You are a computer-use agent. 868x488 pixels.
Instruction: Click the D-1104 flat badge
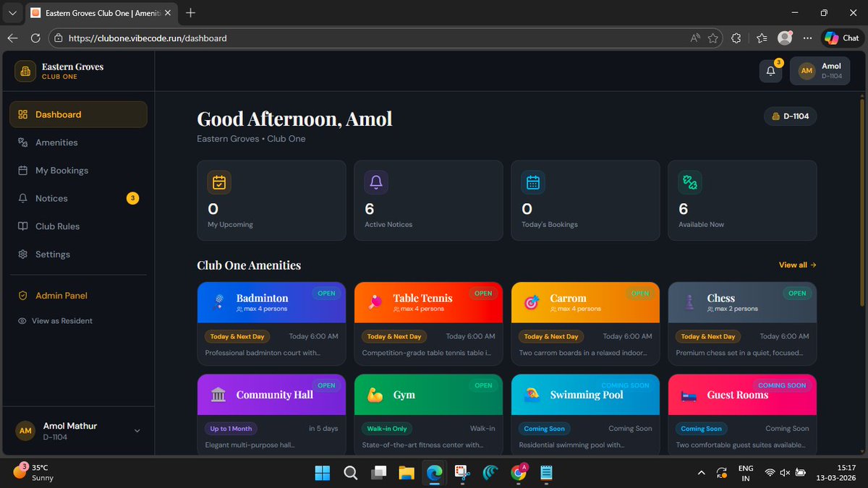point(791,116)
